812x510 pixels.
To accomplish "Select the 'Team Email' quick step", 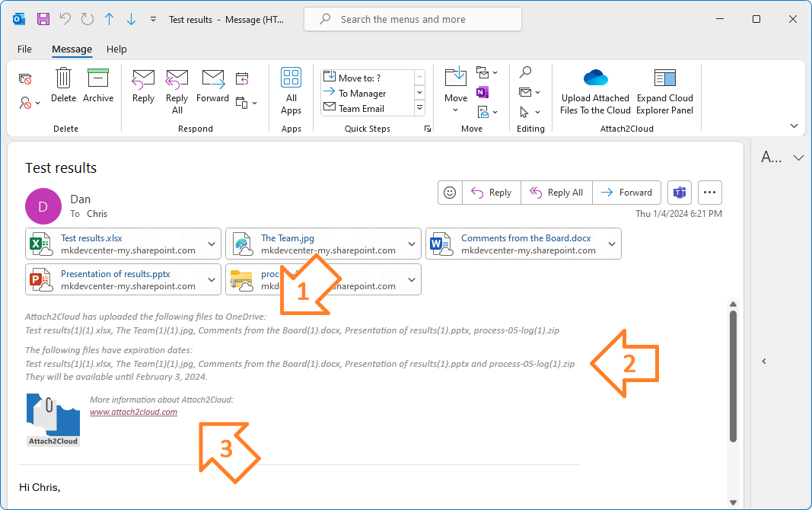I will click(367, 108).
